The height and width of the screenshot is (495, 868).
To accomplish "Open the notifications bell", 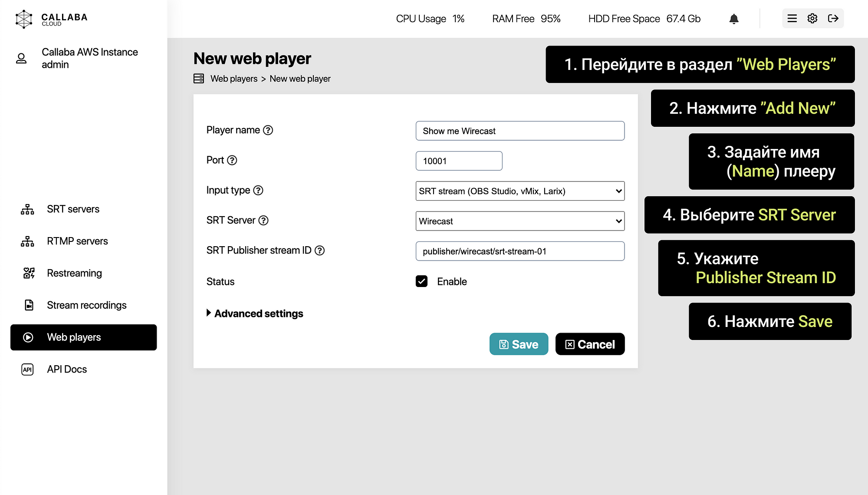I will [x=734, y=19].
